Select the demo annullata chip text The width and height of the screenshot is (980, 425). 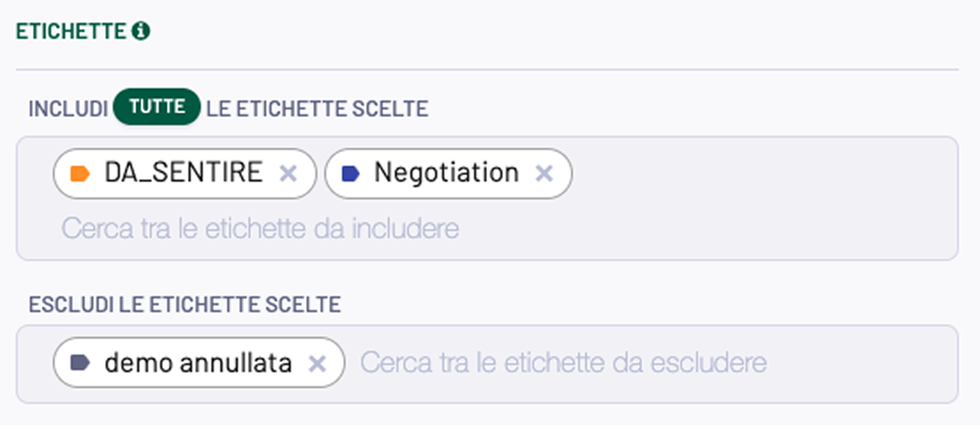coord(198,363)
